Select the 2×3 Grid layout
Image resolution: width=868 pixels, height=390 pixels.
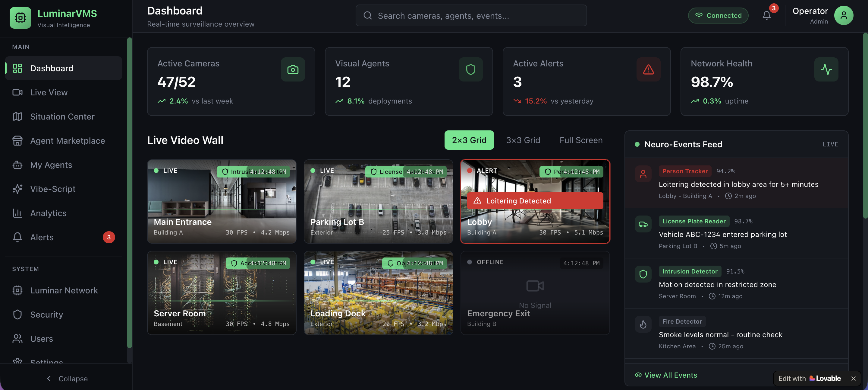(x=469, y=140)
